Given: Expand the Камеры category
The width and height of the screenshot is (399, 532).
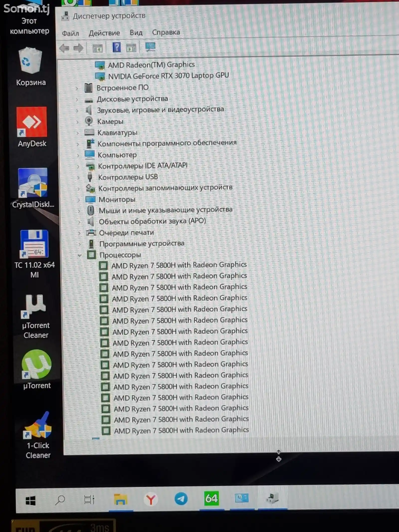Looking at the screenshot, I should (78, 122).
